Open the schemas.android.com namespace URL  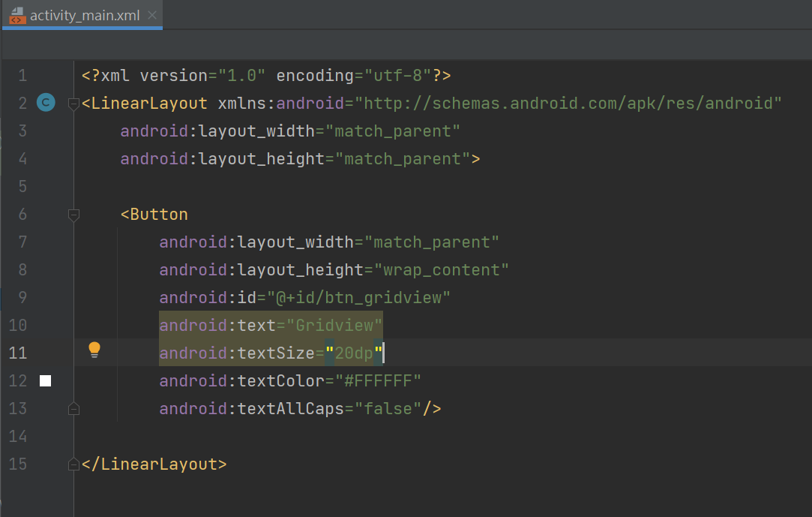(x=568, y=104)
